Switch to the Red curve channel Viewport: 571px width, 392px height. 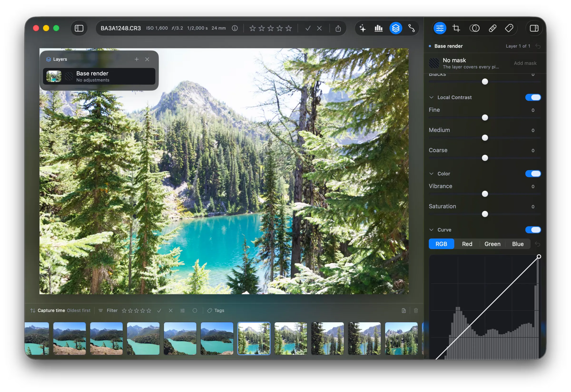click(x=467, y=244)
